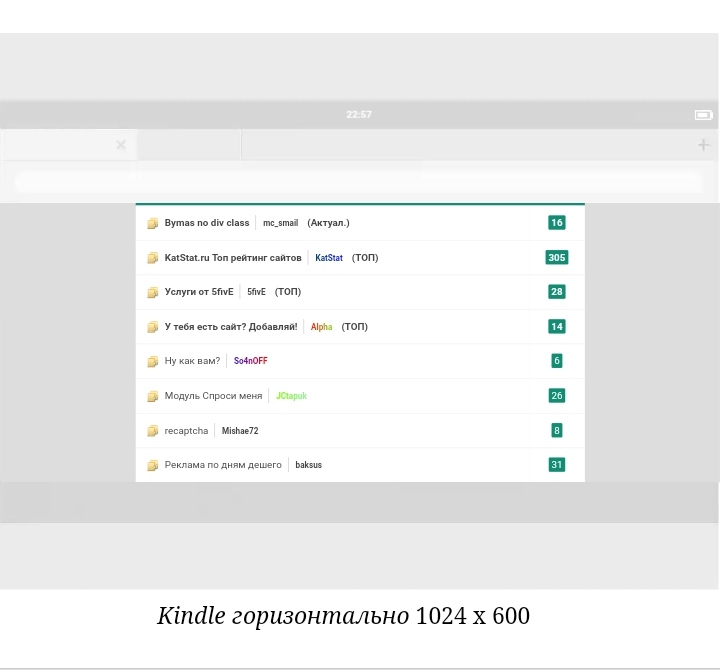This screenshot has height=670, width=720.
Task: Click the 305 replies badge
Action: (557, 258)
